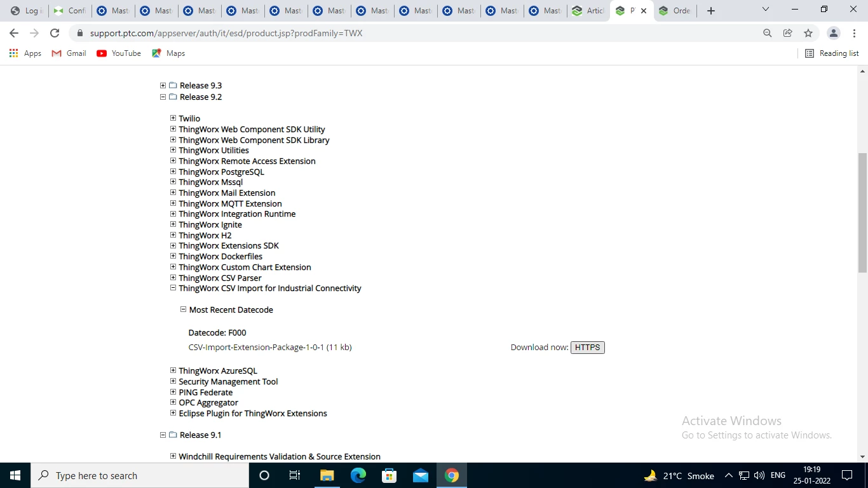Open a new browser tab
The image size is (868, 488).
click(x=711, y=11)
